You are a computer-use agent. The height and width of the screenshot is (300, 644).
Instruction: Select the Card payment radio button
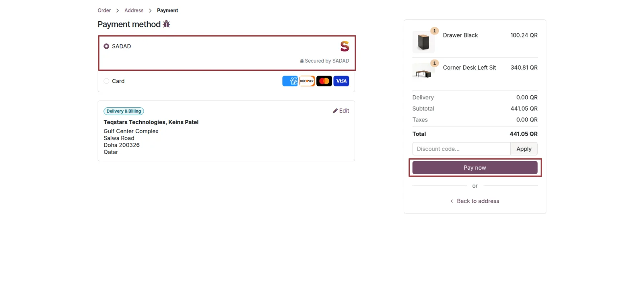(106, 81)
